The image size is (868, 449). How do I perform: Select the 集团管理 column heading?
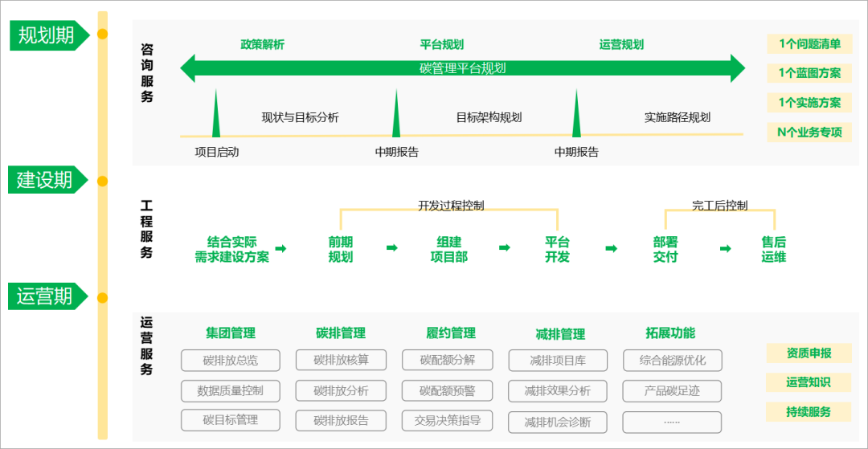(x=231, y=333)
